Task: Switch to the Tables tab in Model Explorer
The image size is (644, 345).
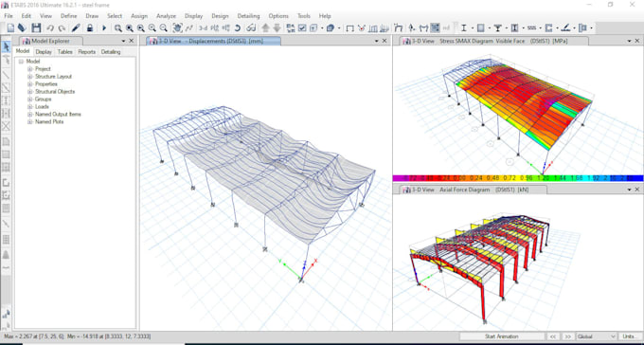Action: (x=65, y=52)
